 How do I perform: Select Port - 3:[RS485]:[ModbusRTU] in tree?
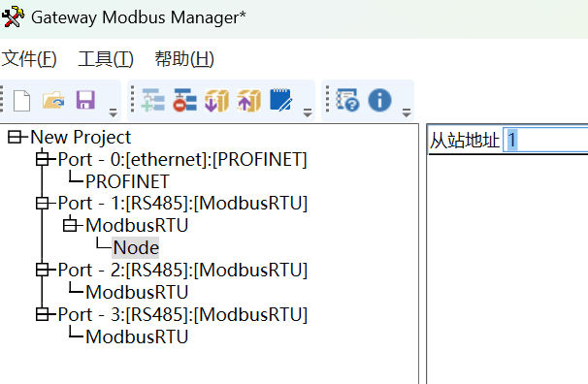(x=182, y=314)
